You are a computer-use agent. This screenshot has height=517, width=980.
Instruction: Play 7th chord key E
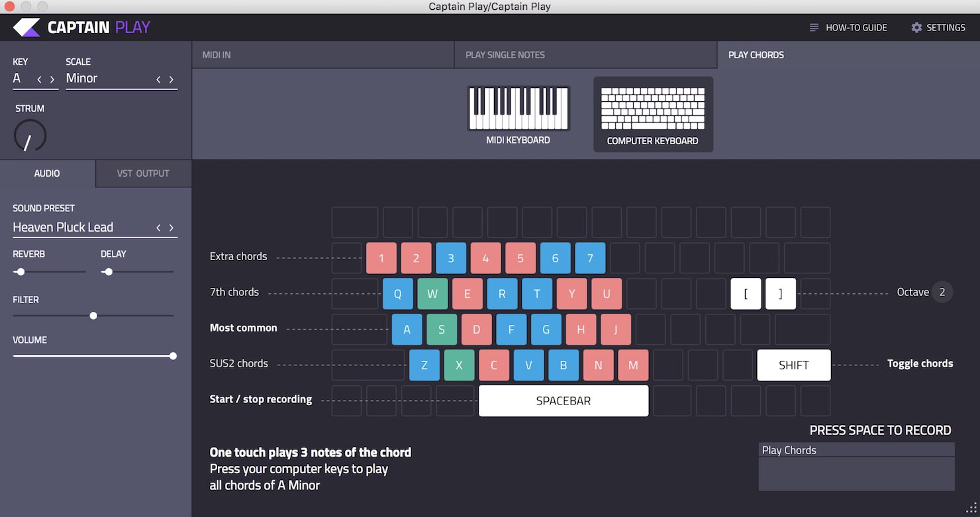click(467, 294)
